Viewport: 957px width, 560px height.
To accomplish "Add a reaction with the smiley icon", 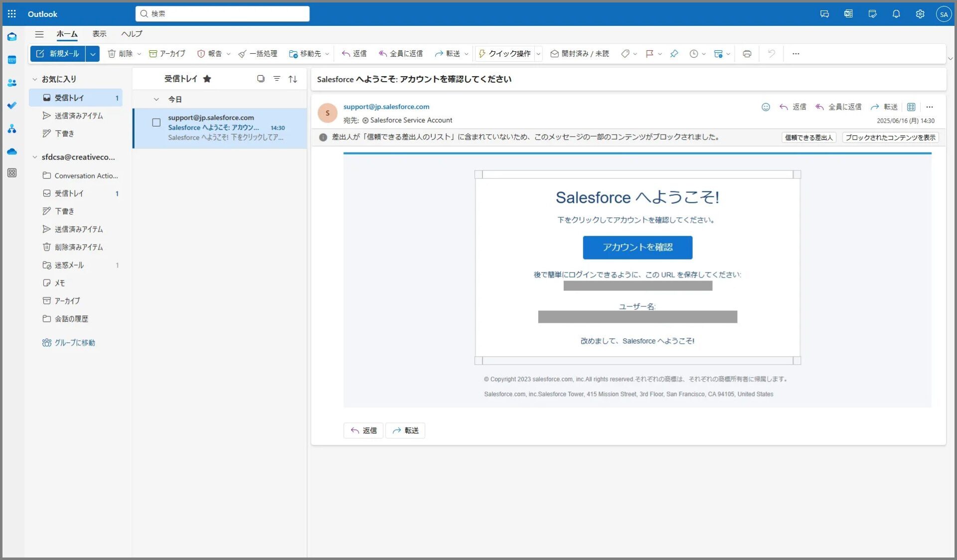I will (766, 107).
